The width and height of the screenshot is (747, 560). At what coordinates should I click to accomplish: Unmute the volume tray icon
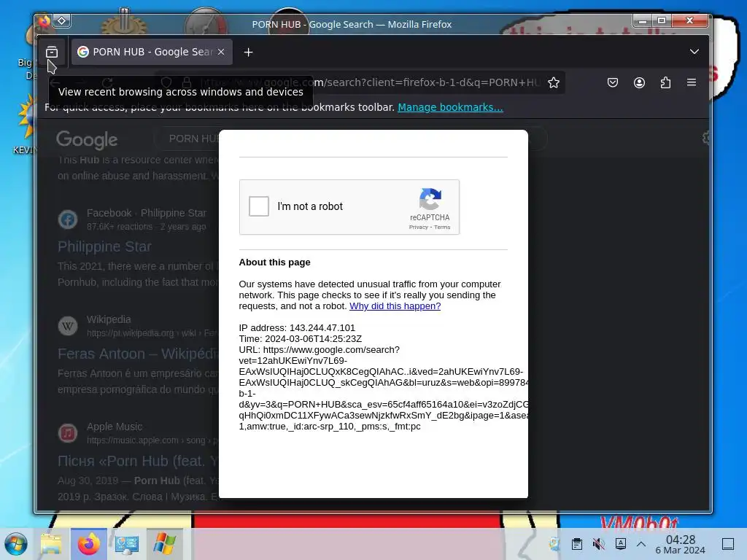598,543
